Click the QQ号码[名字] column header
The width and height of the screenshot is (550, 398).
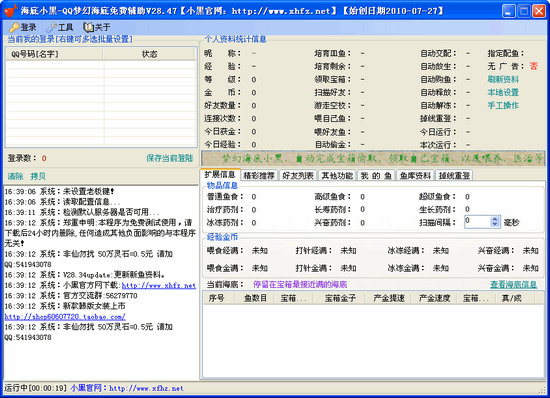tap(54, 54)
